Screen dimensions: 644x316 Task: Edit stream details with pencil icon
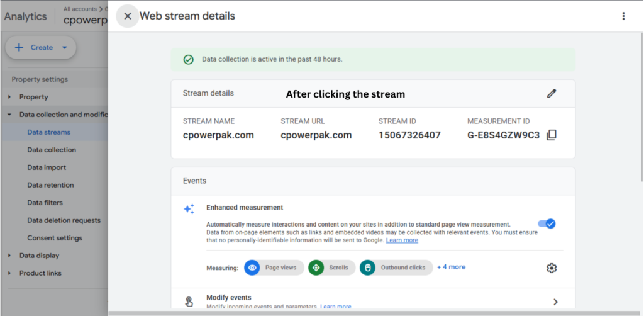[551, 93]
